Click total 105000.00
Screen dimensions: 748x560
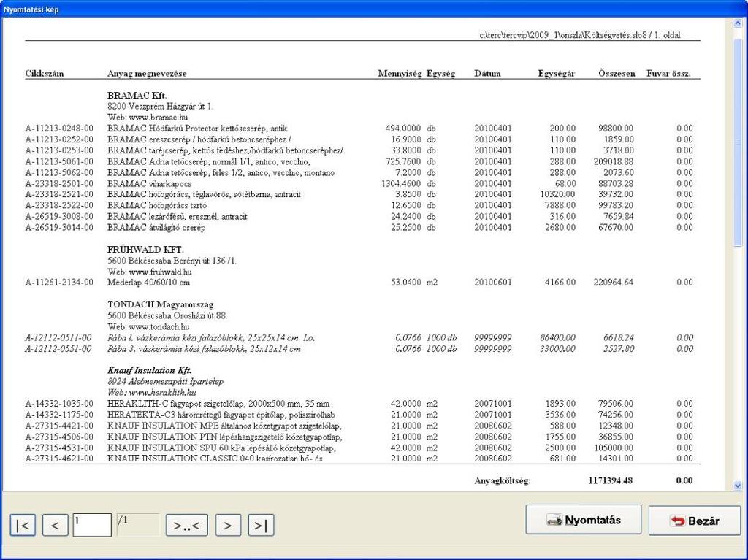614,448
